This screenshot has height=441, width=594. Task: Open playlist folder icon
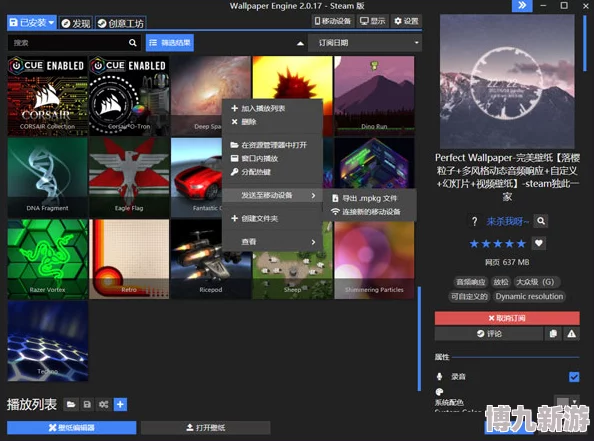pos(71,405)
